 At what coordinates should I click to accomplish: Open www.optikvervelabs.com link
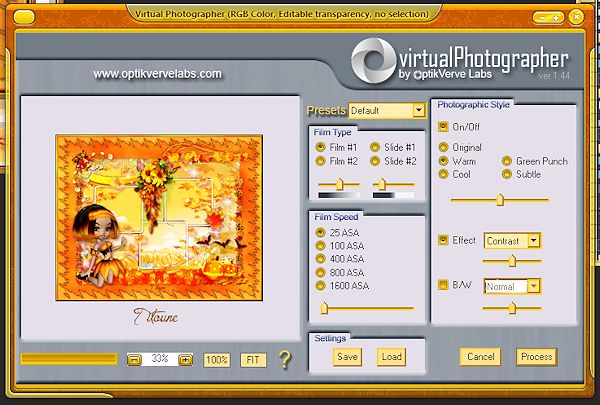(x=157, y=73)
